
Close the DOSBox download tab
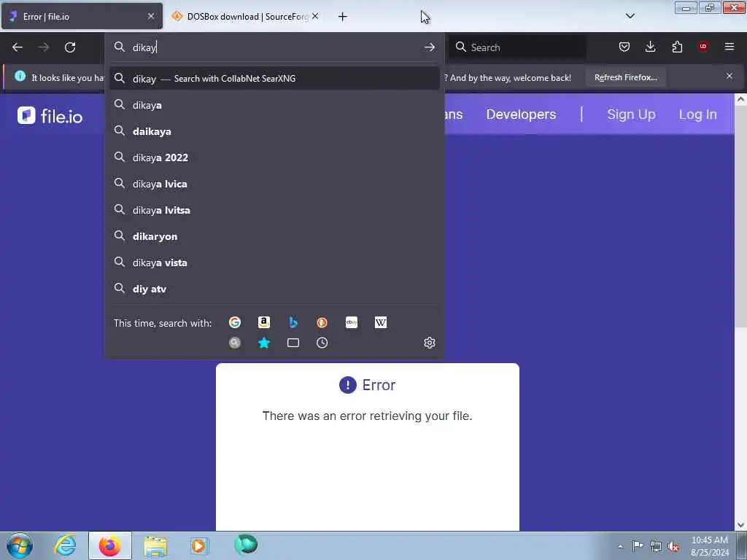click(x=315, y=16)
